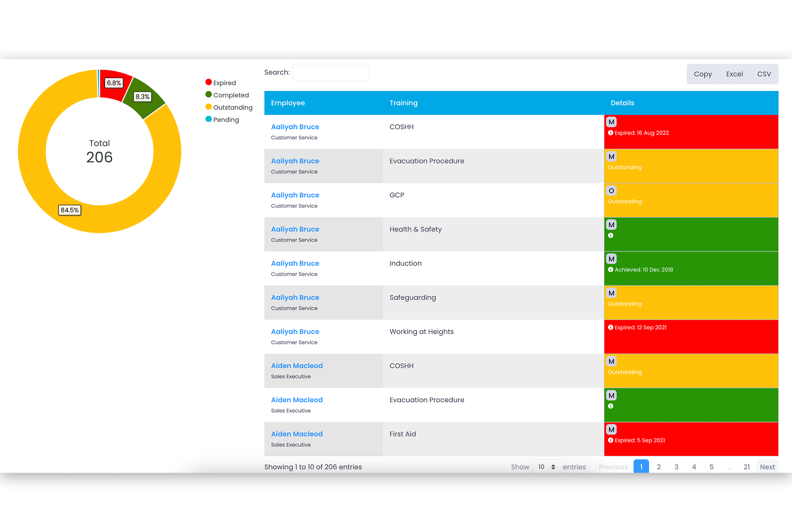This screenshot has height=532, width=792.
Task: Click the info icon on Health & Safety row
Action: tap(611, 235)
